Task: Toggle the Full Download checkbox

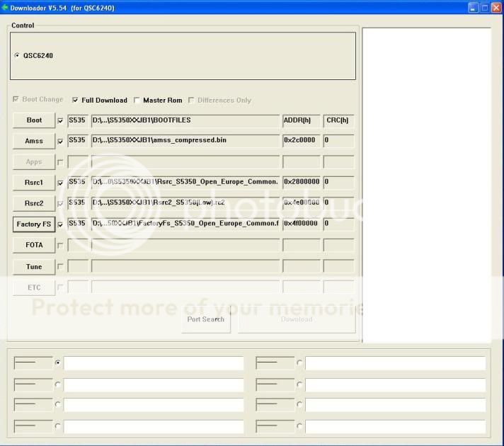Action: point(76,101)
